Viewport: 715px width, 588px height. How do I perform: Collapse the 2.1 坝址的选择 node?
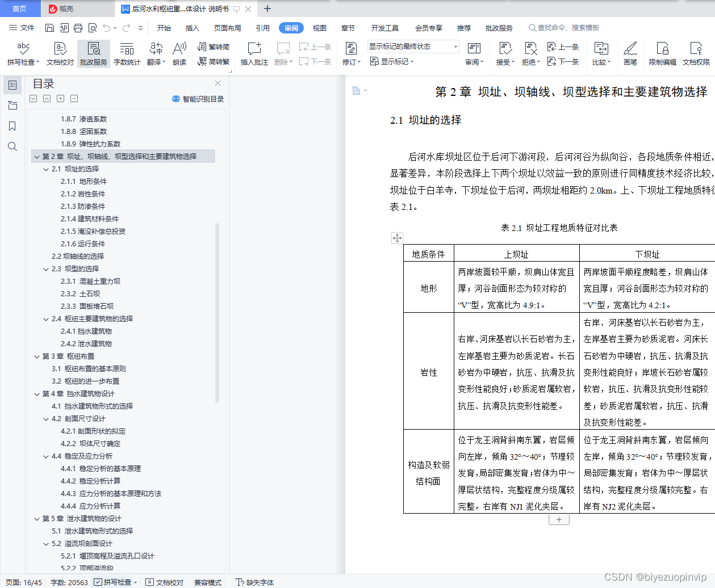(x=46, y=169)
